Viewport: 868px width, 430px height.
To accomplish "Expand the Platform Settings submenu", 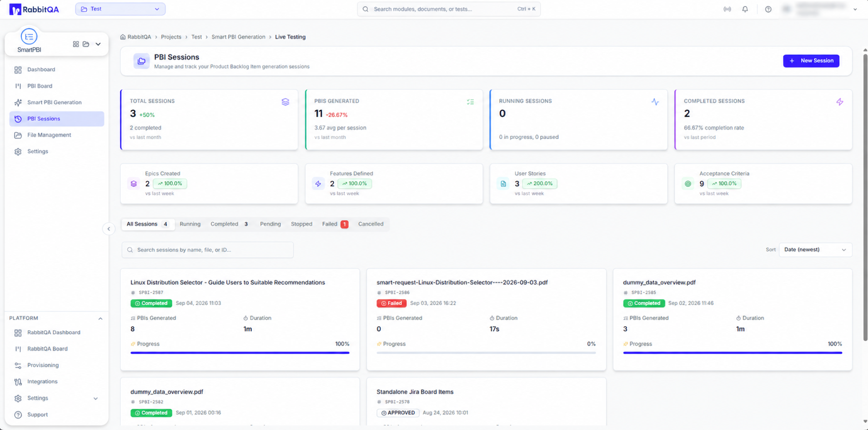I will click(x=95, y=398).
